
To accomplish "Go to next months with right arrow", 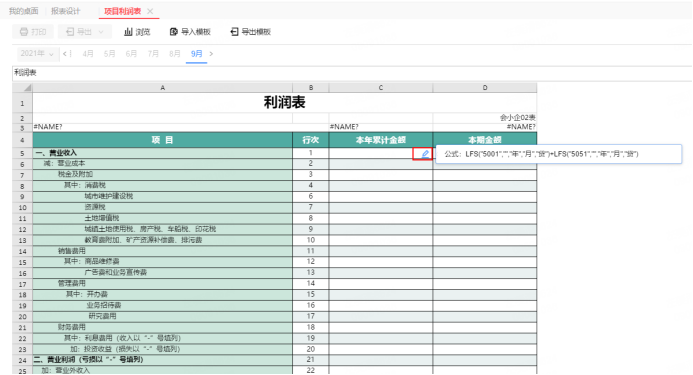I will (211, 54).
